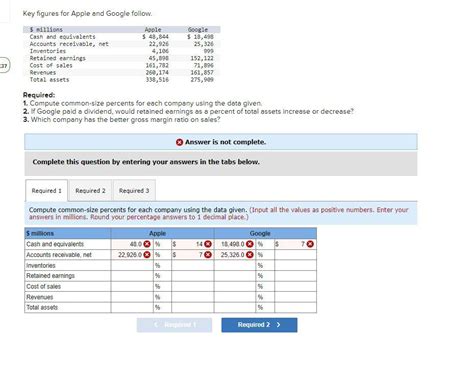Click red X icon next to Apple 14
This screenshot has height=385, width=474.
click(208, 244)
